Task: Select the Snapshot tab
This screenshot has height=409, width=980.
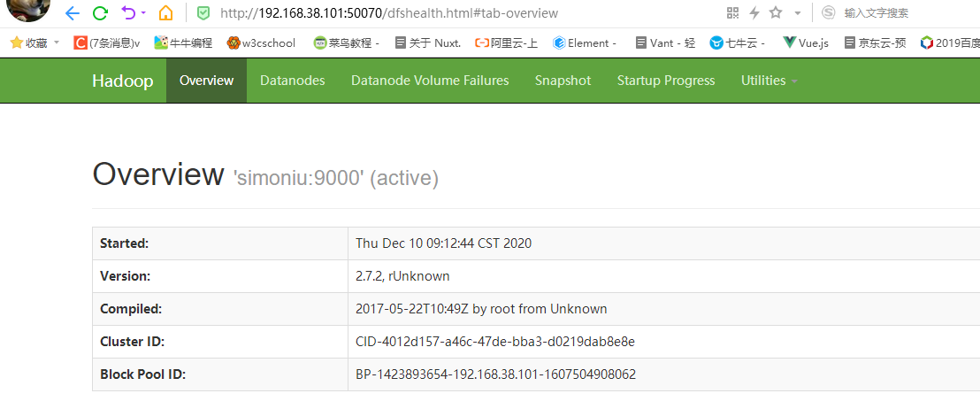Action: (563, 81)
